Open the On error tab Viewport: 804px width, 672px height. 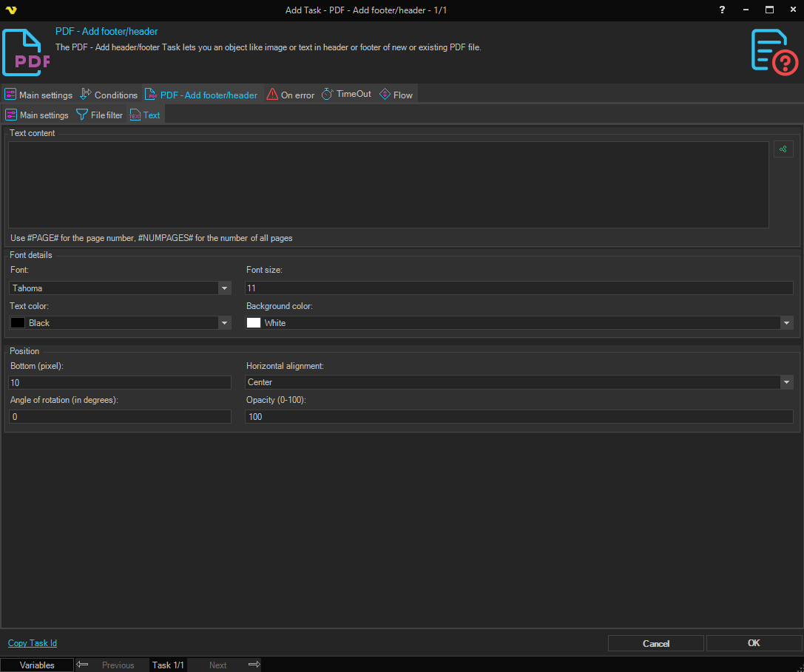coord(291,95)
